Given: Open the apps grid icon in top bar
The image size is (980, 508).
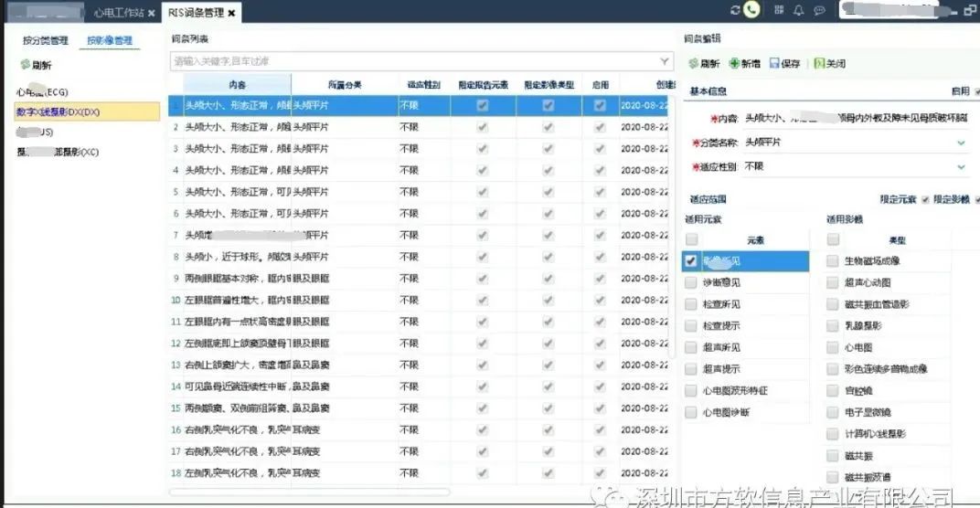Looking at the screenshot, I should [778, 10].
